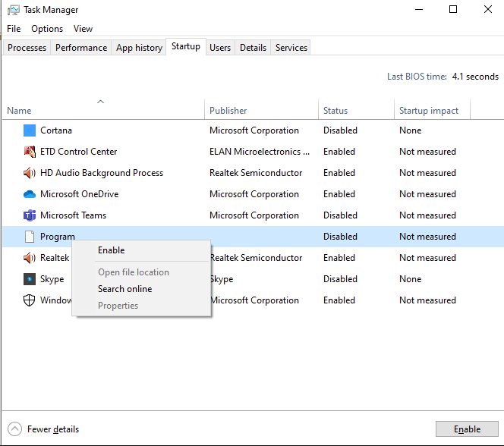Click the Realtek speaker icon
Image resolution: width=504 pixels, height=446 pixels.
coord(30,258)
